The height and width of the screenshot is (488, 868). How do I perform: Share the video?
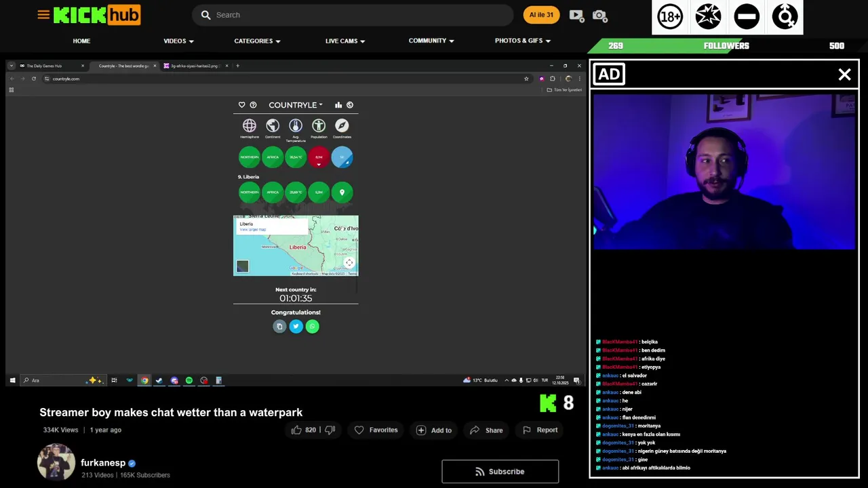point(486,430)
